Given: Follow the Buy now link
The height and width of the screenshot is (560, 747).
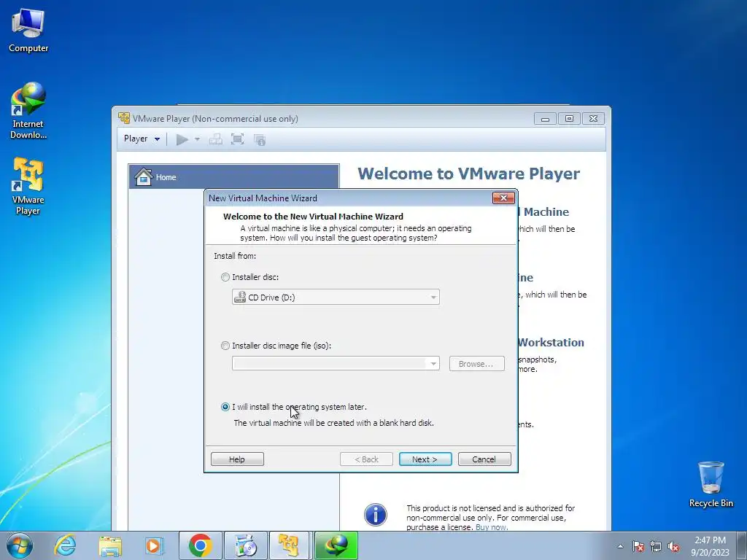Looking at the screenshot, I should coord(492,527).
